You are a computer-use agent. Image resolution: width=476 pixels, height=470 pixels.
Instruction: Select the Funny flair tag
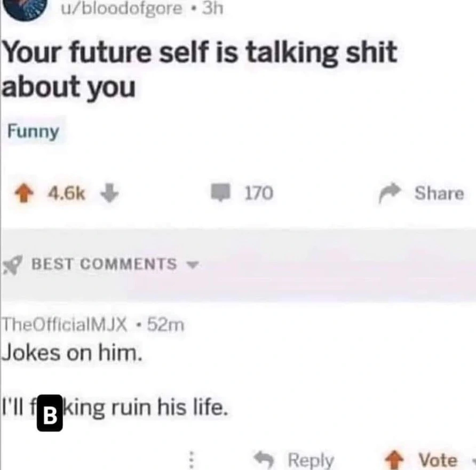pyautogui.click(x=34, y=131)
